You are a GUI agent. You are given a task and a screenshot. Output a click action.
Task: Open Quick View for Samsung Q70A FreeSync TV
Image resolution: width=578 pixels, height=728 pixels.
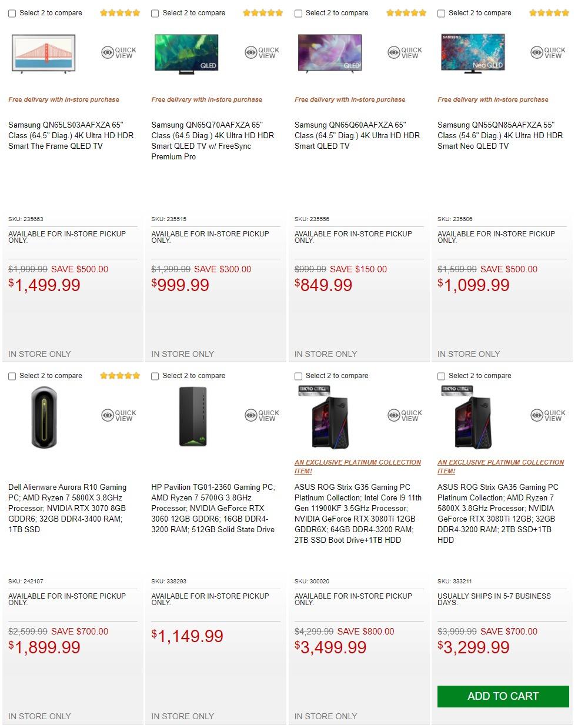pyautogui.click(x=262, y=53)
